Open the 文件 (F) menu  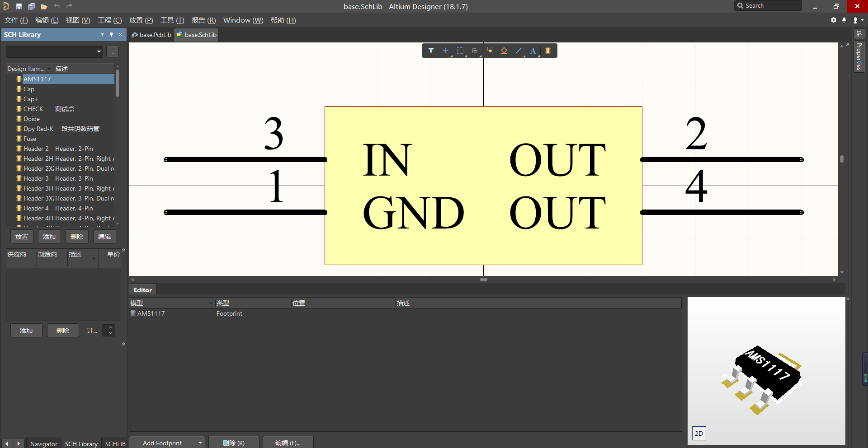[16, 20]
